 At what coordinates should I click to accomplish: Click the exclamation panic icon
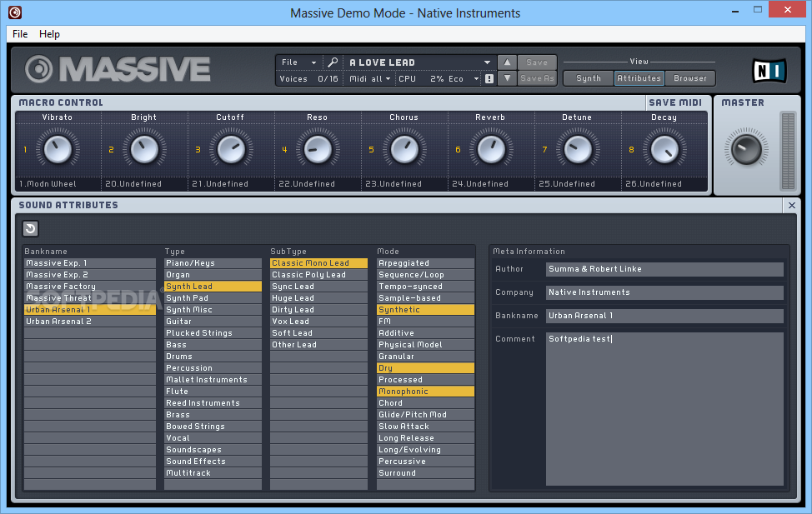click(x=489, y=78)
